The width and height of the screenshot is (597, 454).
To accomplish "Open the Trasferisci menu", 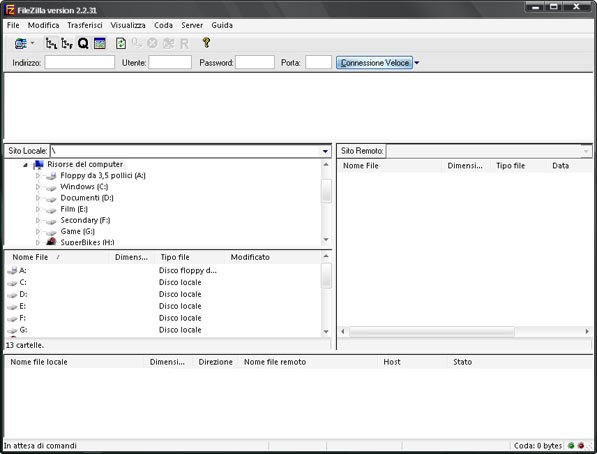I will pyautogui.click(x=85, y=25).
